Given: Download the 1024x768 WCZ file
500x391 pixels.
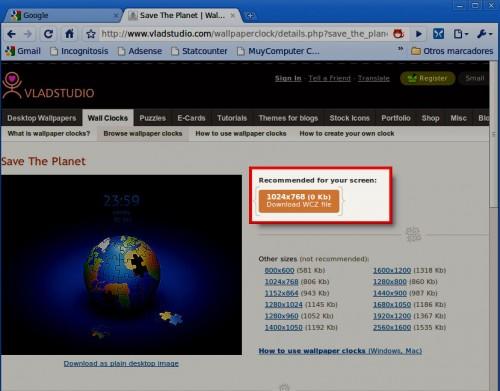Looking at the screenshot, I should [x=299, y=201].
